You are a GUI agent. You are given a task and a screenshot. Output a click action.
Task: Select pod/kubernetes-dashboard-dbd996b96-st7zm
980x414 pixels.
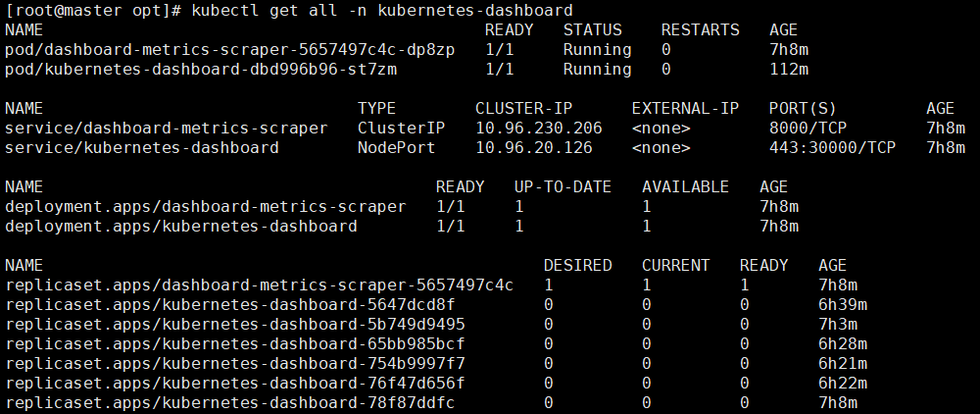[x=201, y=70]
